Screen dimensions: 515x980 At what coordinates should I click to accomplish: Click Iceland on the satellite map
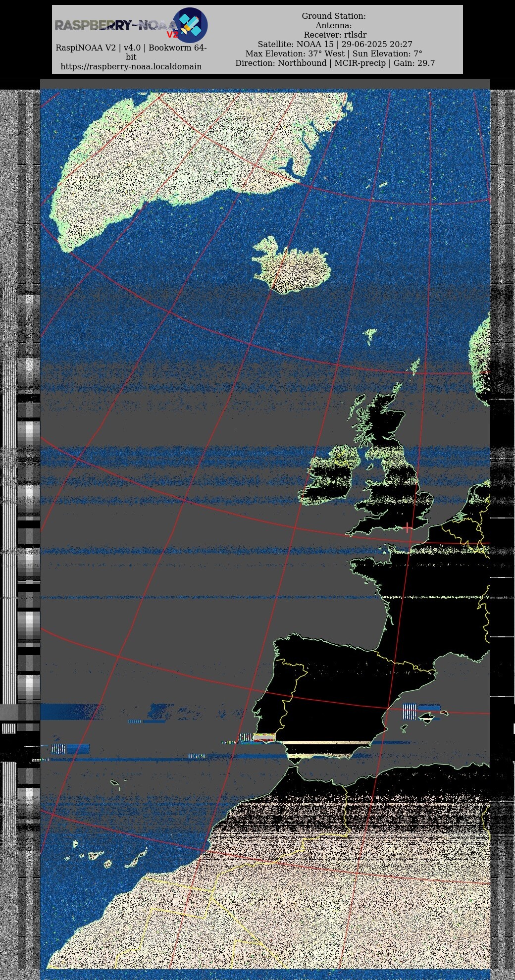click(x=291, y=265)
